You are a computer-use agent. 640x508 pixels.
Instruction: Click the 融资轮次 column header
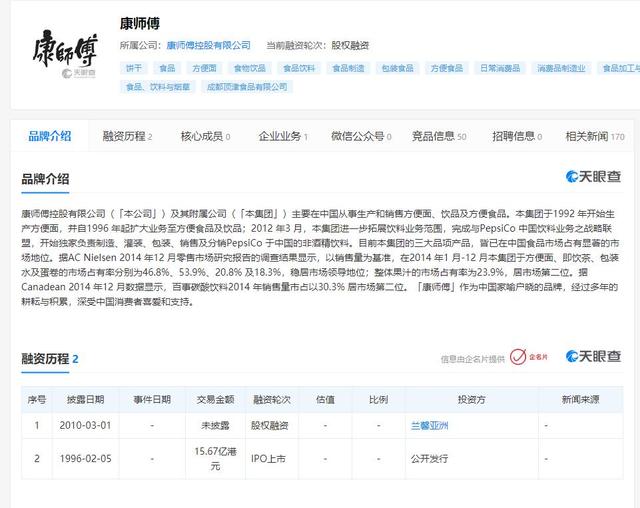(272, 399)
